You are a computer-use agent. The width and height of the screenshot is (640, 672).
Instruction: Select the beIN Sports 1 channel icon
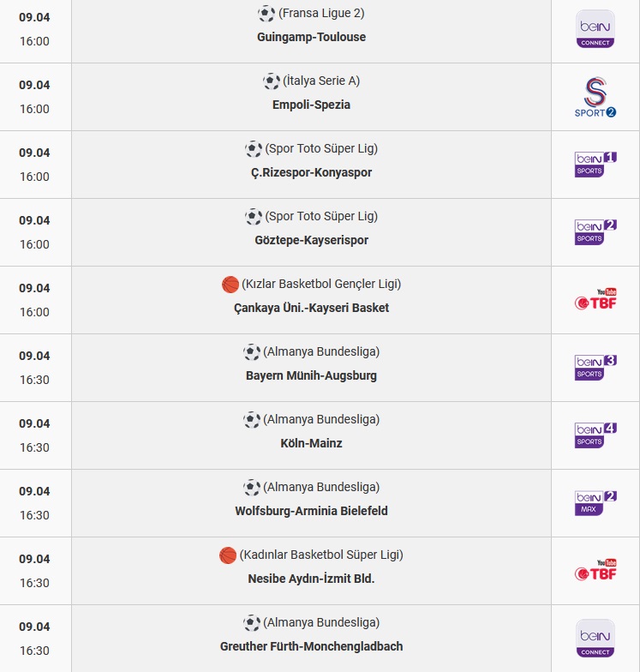(595, 165)
